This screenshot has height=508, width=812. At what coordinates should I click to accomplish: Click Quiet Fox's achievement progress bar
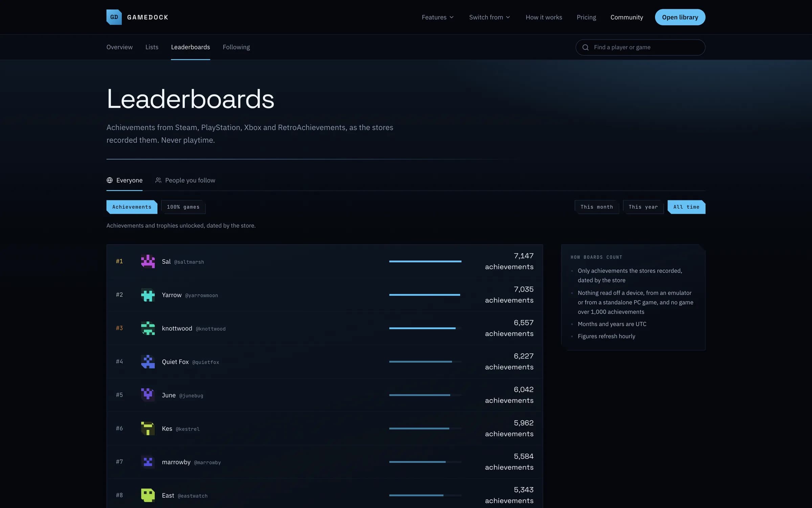coord(425,362)
